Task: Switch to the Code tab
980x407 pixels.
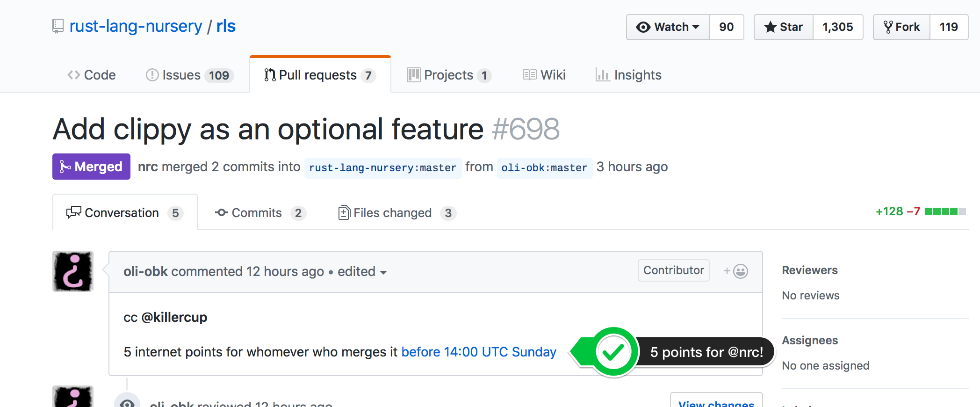Action: [x=92, y=75]
